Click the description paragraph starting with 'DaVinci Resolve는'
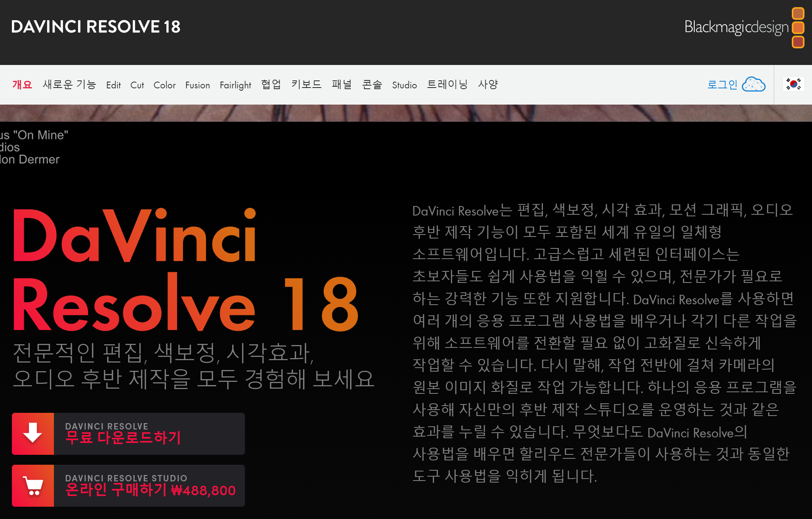 (604, 343)
